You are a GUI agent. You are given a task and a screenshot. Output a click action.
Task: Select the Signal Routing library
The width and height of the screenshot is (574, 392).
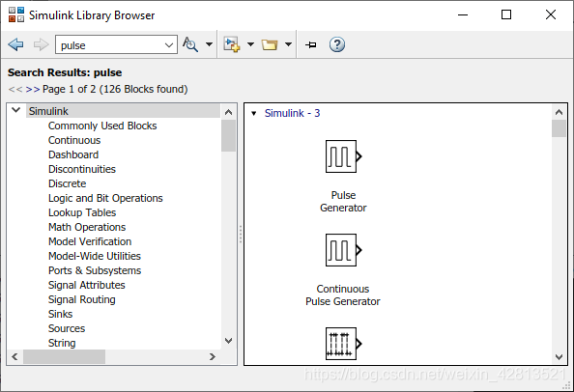tap(82, 299)
